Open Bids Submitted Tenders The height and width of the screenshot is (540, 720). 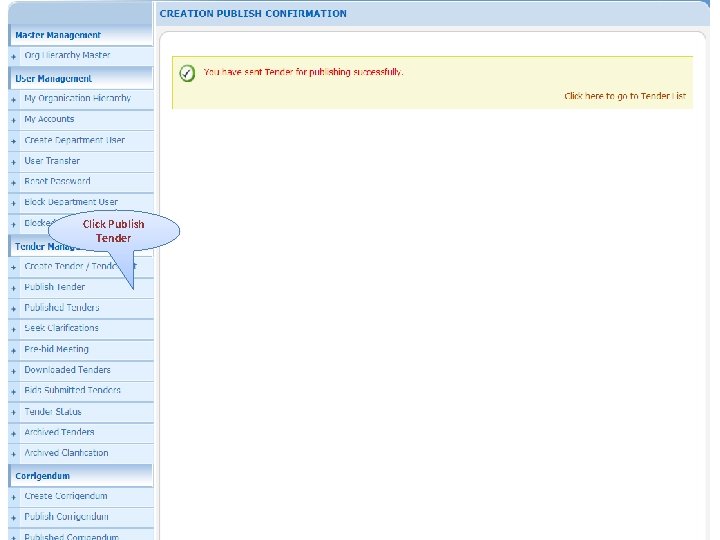point(73,390)
